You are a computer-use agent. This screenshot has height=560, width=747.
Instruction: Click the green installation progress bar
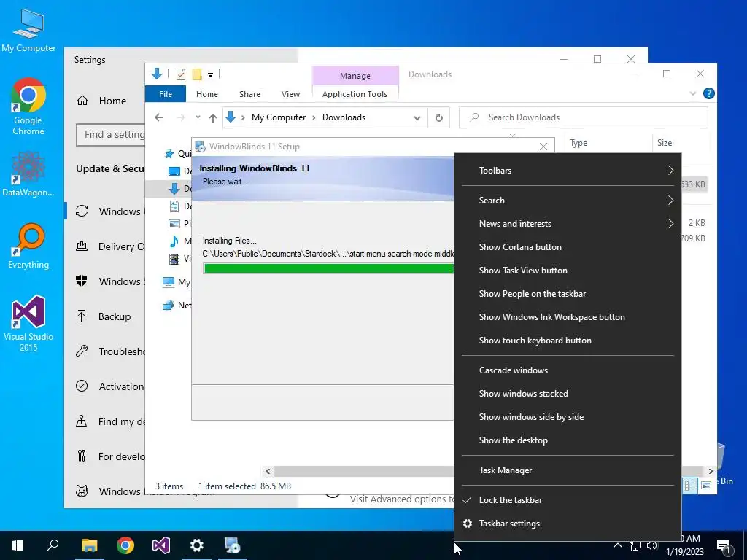[x=329, y=268]
